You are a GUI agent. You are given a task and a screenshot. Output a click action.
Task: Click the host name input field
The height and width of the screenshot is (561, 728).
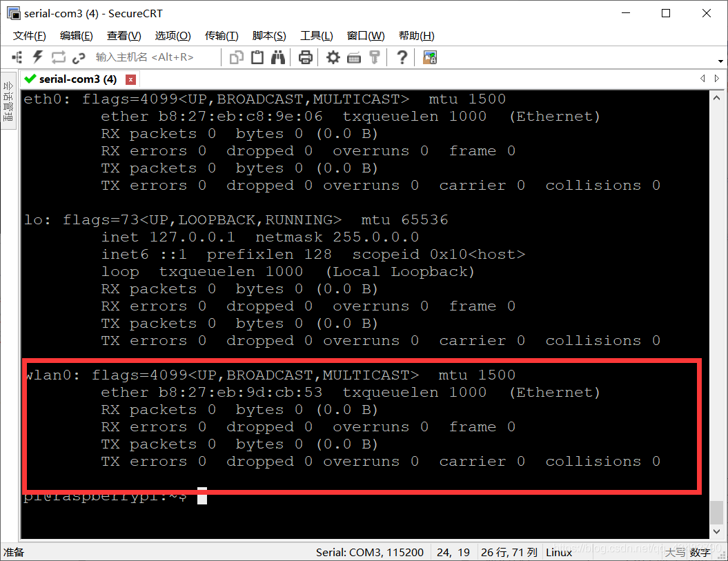[x=156, y=57]
